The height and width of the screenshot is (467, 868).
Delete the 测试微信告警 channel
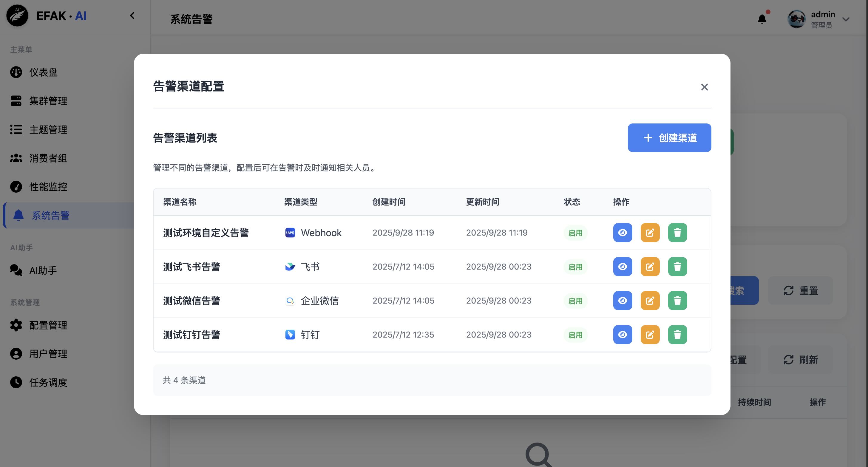pyautogui.click(x=677, y=301)
